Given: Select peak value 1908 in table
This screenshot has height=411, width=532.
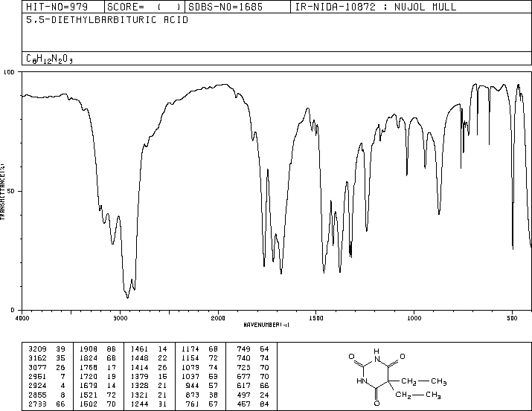Looking at the screenshot, I should coord(89,349).
